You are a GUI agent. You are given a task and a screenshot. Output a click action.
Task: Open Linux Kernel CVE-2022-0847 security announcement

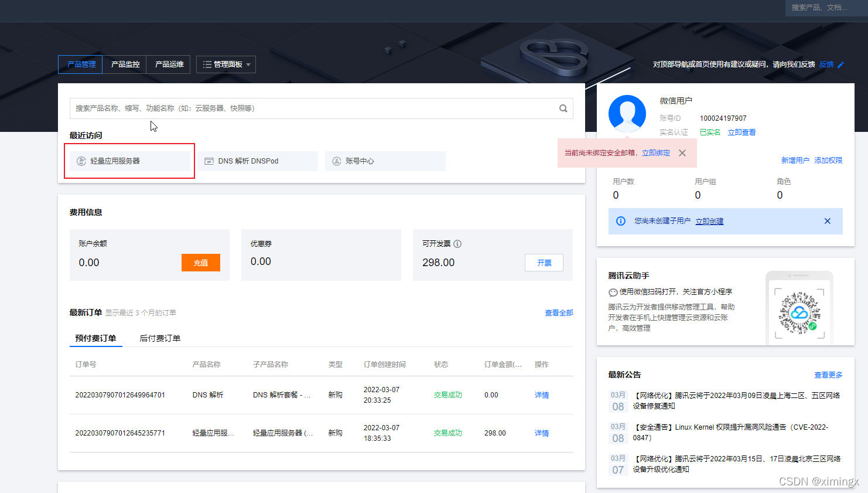(730, 432)
